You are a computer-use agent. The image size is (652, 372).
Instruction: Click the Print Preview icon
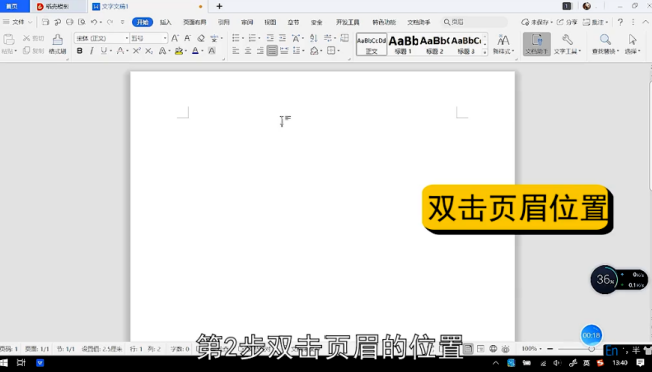(82, 22)
